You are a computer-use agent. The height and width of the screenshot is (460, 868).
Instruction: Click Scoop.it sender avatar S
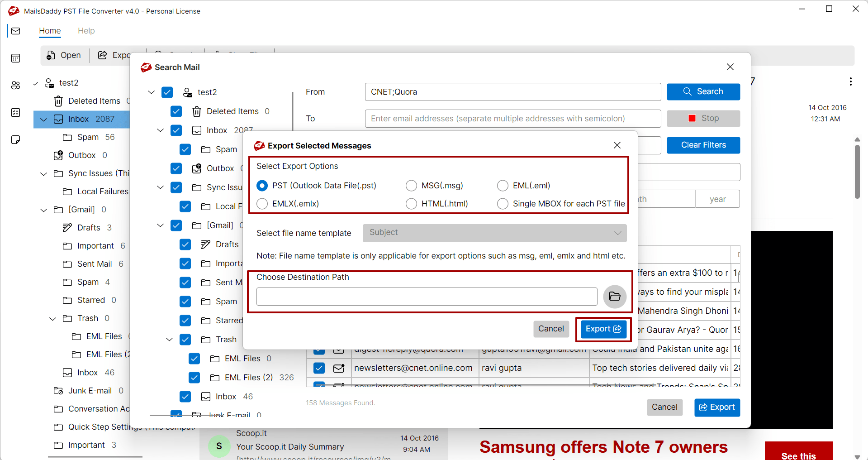pyautogui.click(x=219, y=446)
